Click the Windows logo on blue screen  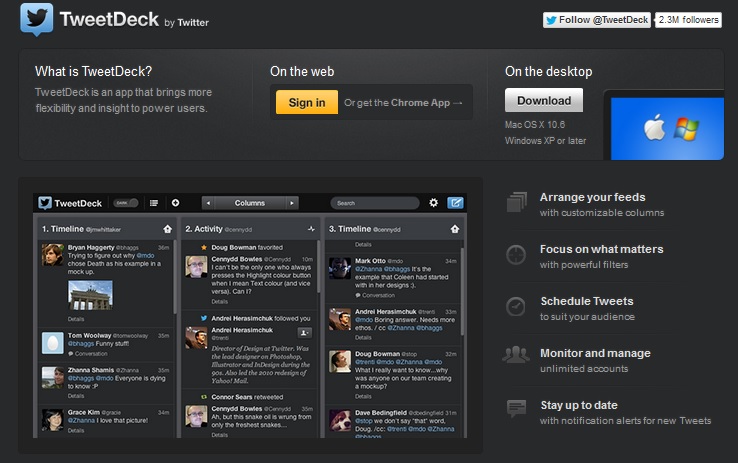[686, 129]
